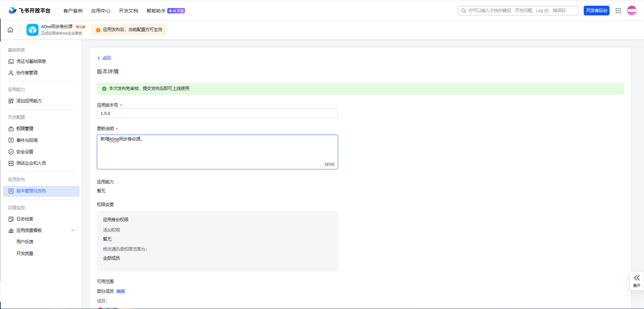Viewport: 644px width, 309px height.
Task: Click the 应用发布 sidebar section header
Action: [x=16, y=179]
